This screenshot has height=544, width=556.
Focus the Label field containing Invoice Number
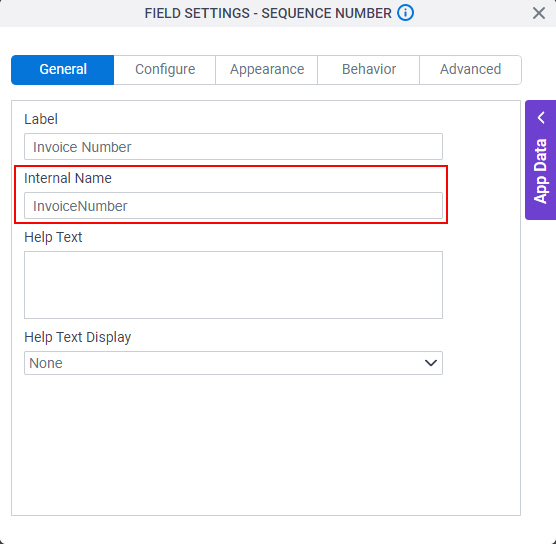233,147
